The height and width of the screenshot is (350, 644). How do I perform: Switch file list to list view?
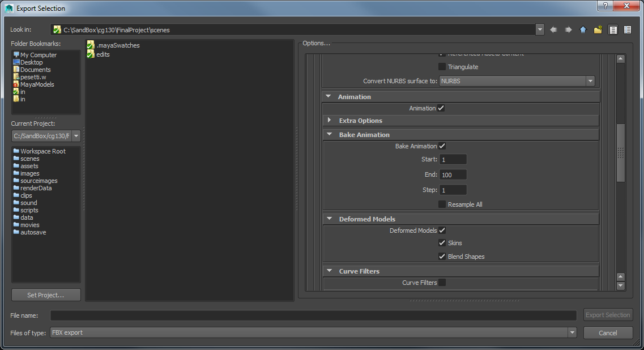click(x=613, y=29)
